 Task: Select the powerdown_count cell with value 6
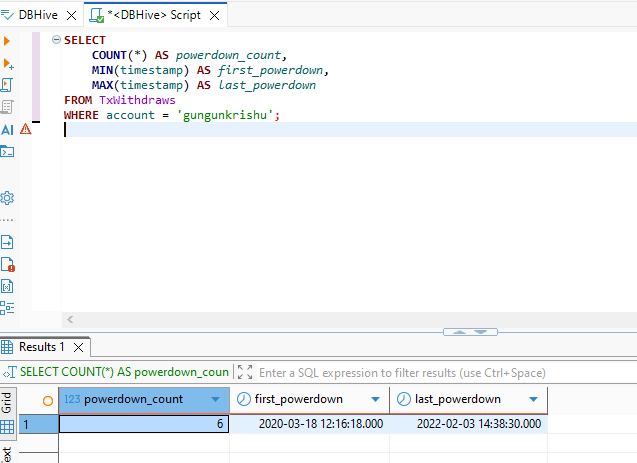(x=144, y=424)
